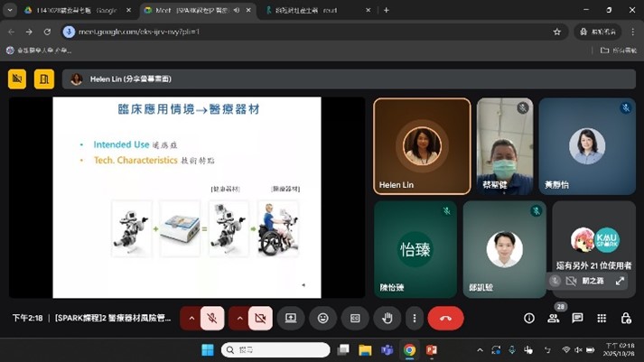Leave the call with red hang-up button
Screen dimensions: 644x362
tap(445, 318)
